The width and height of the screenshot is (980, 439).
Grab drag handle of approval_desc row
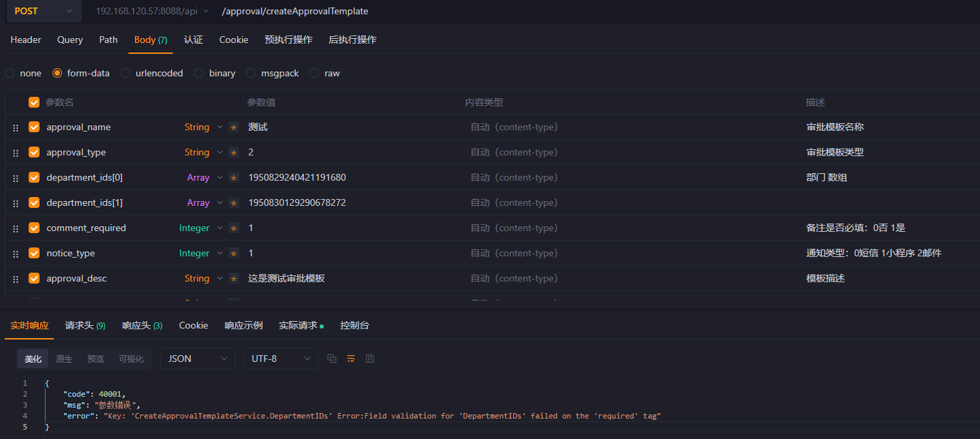[x=15, y=279]
